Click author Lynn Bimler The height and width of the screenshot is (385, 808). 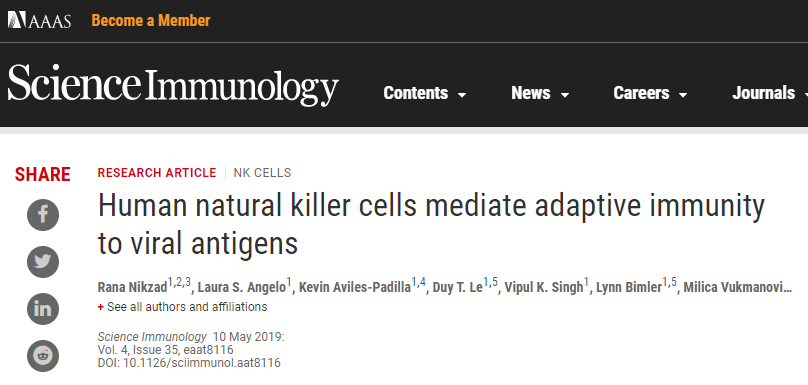click(629, 287)
